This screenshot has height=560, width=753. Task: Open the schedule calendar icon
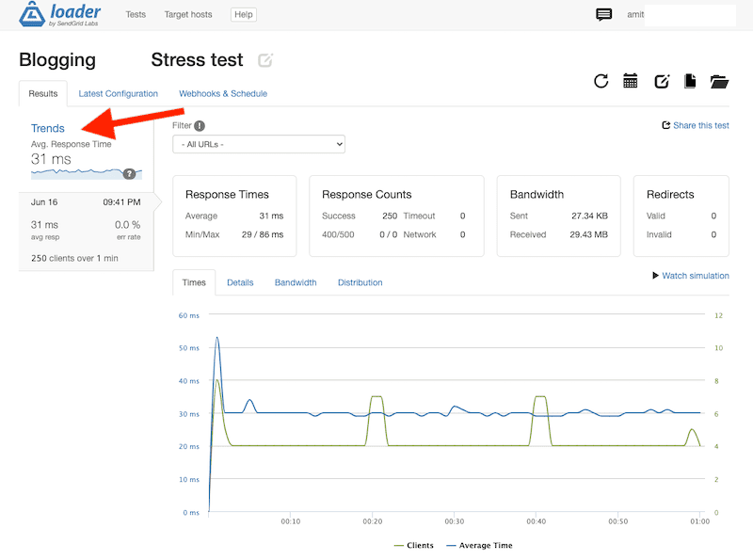631,81
